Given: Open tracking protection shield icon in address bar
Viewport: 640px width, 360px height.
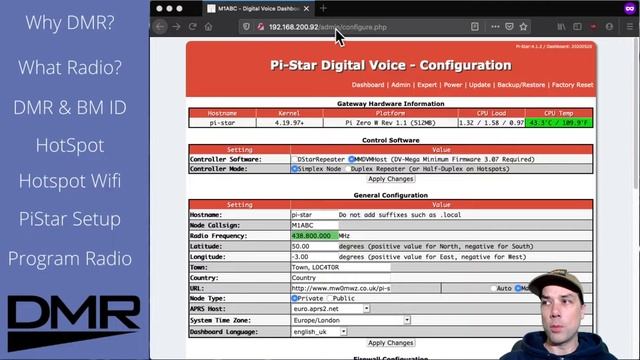Looking at the screenshot, I should pos(246,27).
